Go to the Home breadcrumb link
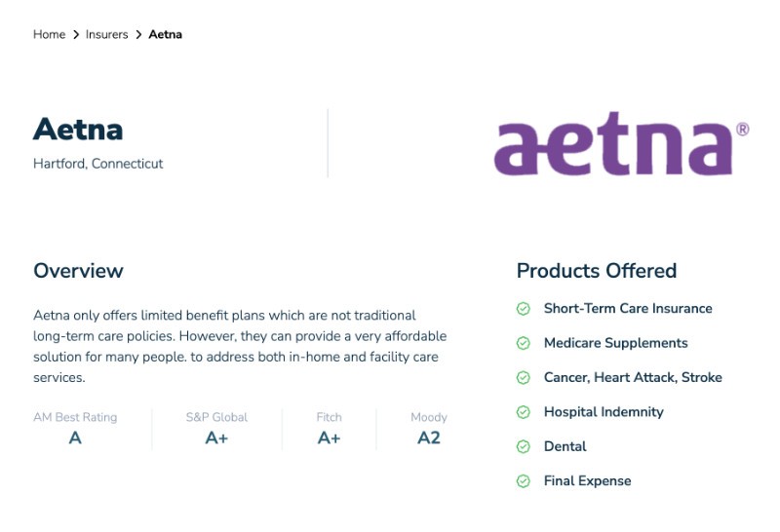Screen dimensions: 780x532 (x=50, y=34)
